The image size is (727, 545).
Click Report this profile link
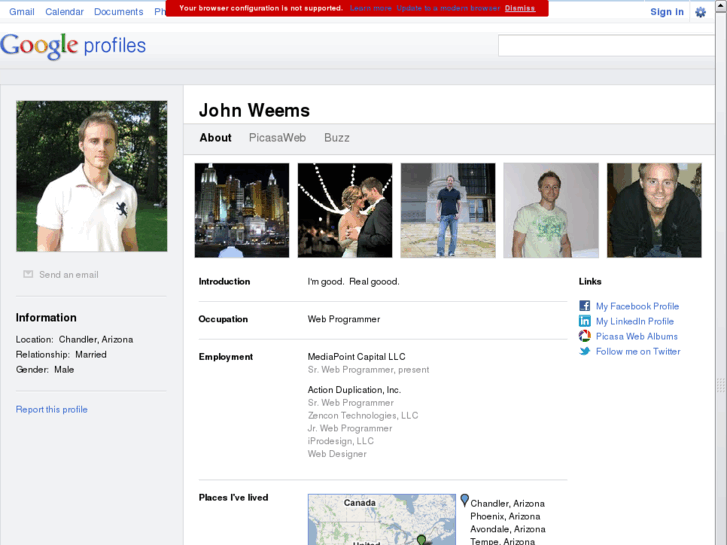click(x=51, y=410)
